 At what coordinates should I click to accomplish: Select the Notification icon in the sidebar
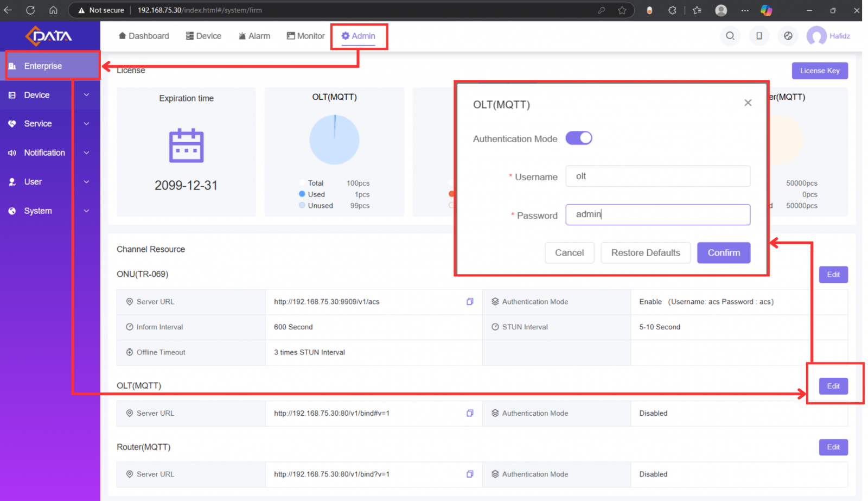(x=12, y=153)
